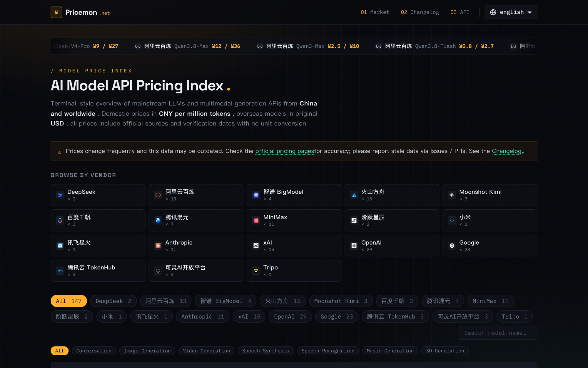Image resolution: width=588 pixels, height=368 pixels.
Task: Select the Music Generation category tab
Action: coord(390,351)
